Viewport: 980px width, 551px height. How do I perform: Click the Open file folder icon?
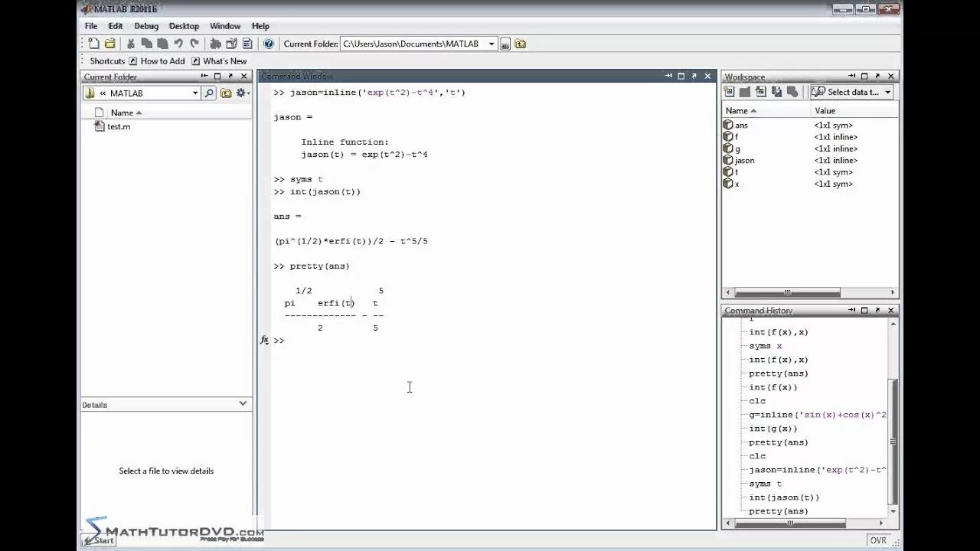109,44
